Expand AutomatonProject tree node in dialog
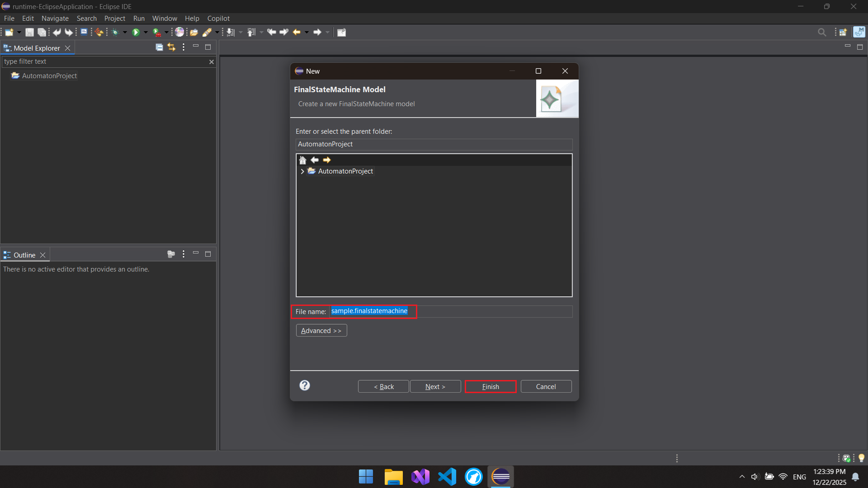 pyautogui.click(x=302, y=171)
